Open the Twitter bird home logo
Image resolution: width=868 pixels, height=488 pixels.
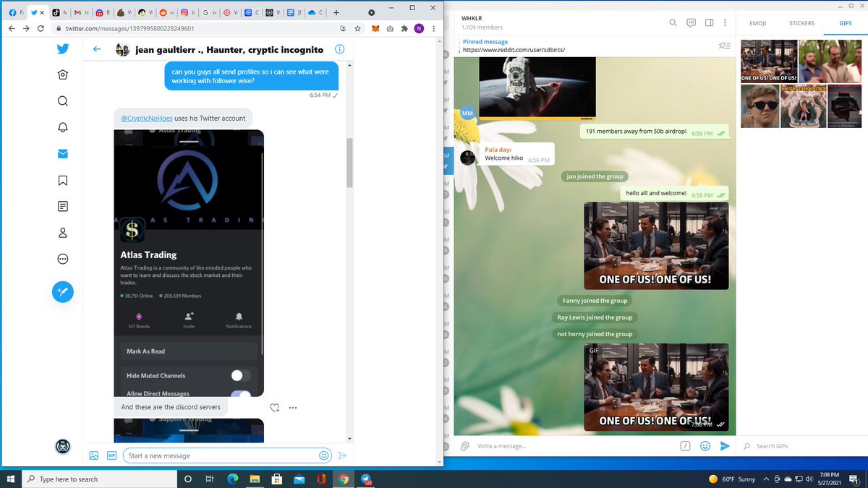click(x=63, y=49)
